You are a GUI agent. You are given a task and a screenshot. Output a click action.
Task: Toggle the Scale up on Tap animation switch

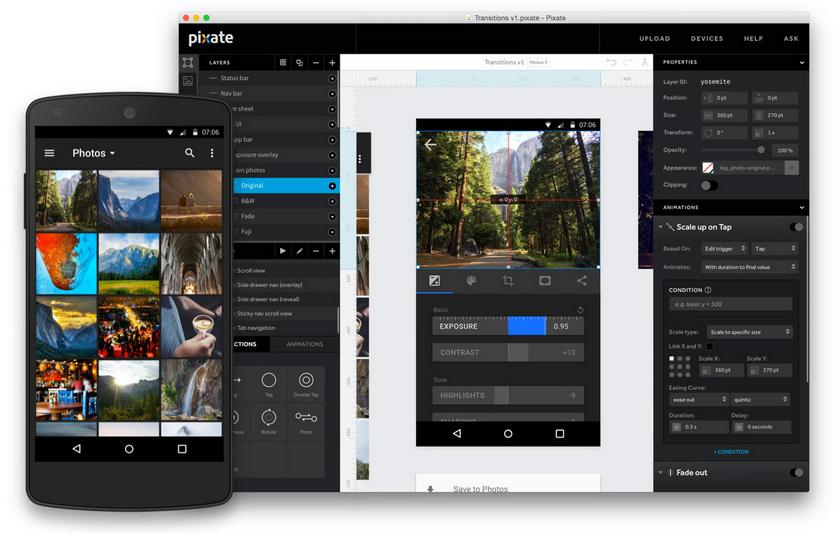tap(796, 227)
